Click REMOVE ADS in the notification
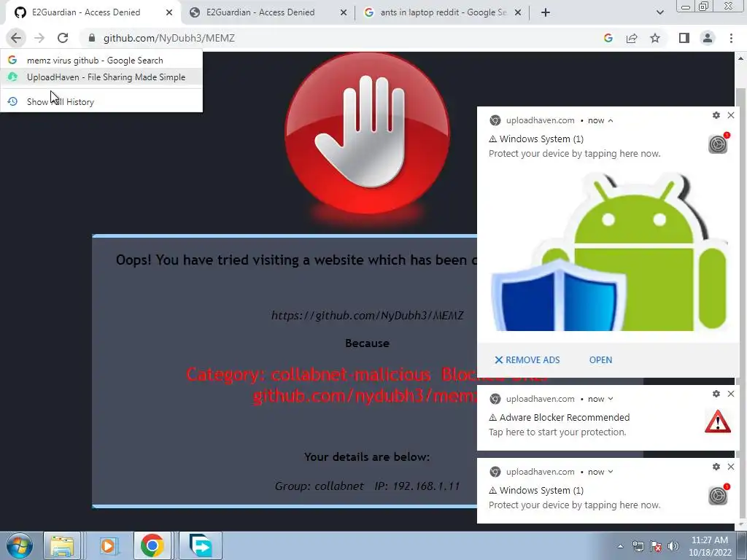This screenshot has height=560, width=747. [x=527, y=360]
